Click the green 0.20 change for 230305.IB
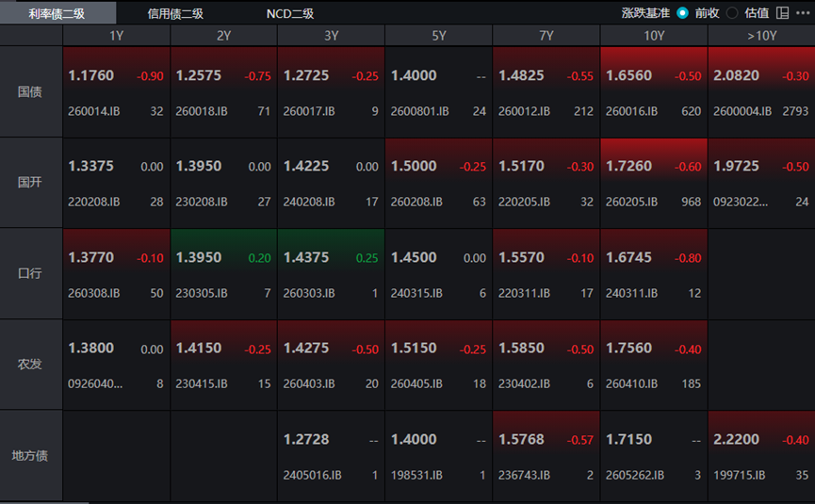 259,258
